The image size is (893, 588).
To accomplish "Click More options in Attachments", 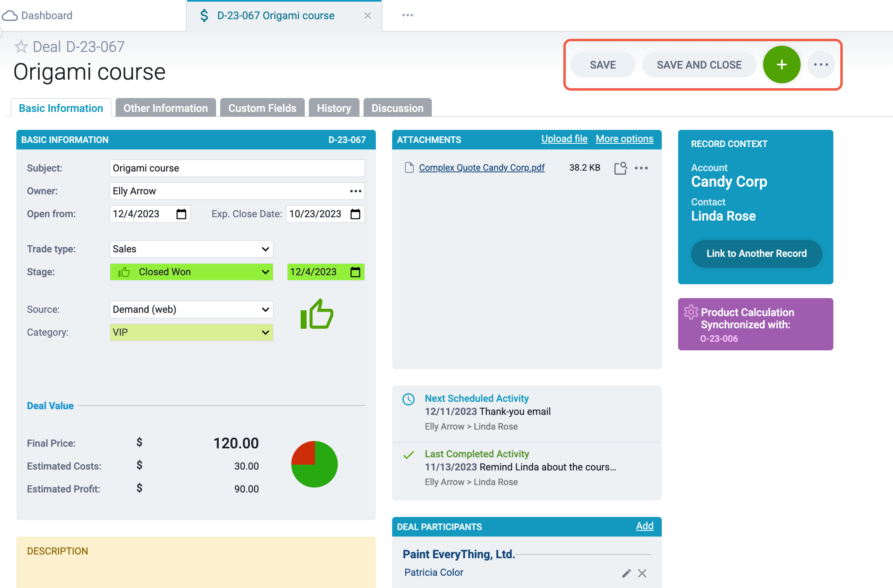I will point(625,139).
